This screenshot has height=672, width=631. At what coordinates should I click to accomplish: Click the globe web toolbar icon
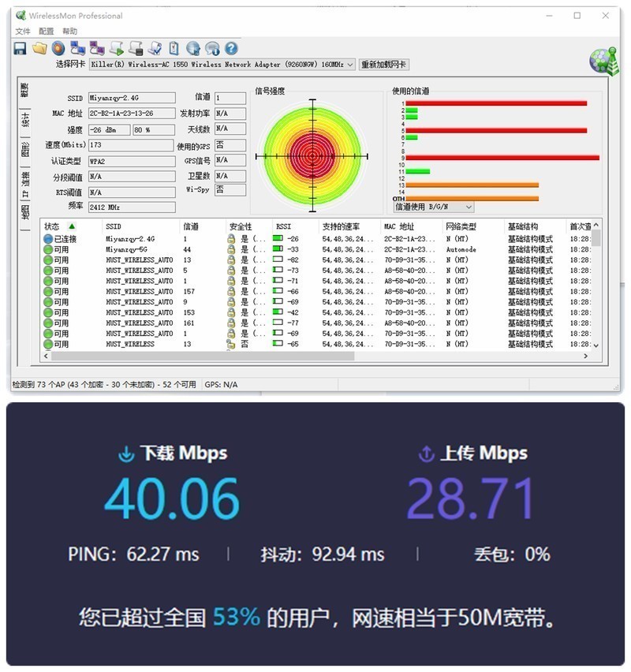pos(192,47)
